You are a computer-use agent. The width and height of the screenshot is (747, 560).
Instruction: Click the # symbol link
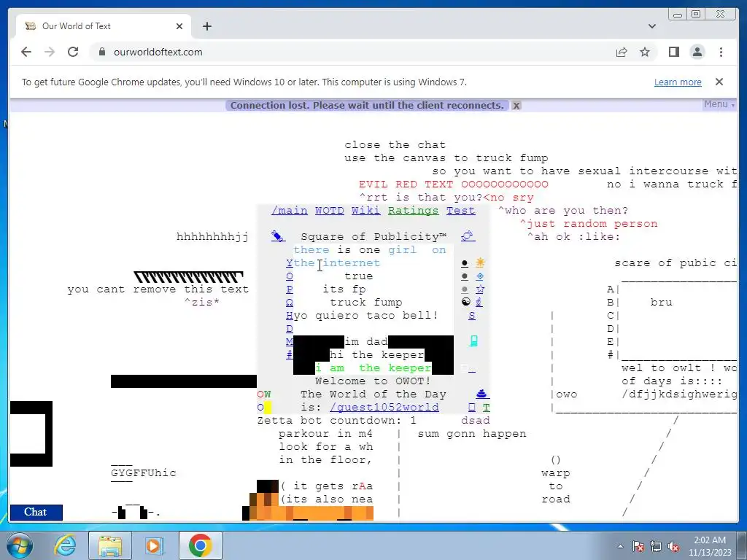pos(289,355)
